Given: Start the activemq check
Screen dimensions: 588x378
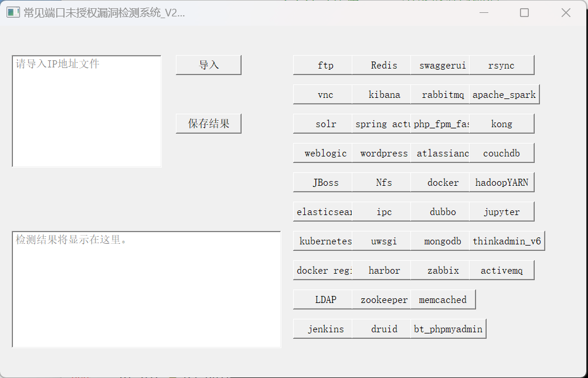Looking at the screenshot, I should 502,270.
